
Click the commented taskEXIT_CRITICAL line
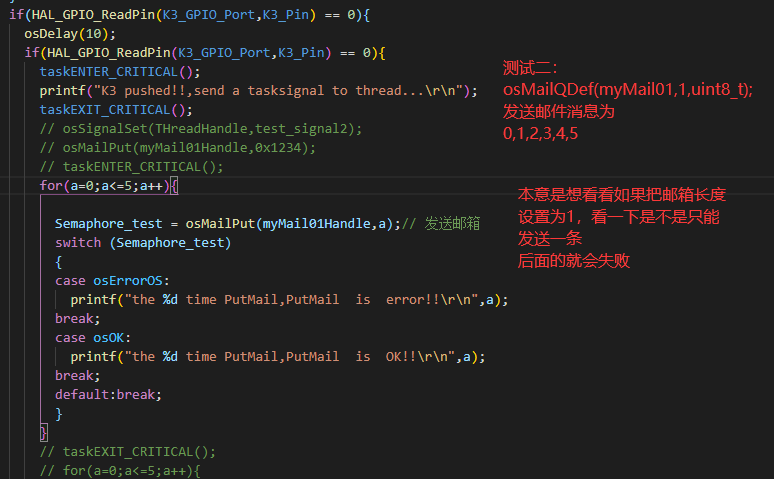[x=127, y=452]
